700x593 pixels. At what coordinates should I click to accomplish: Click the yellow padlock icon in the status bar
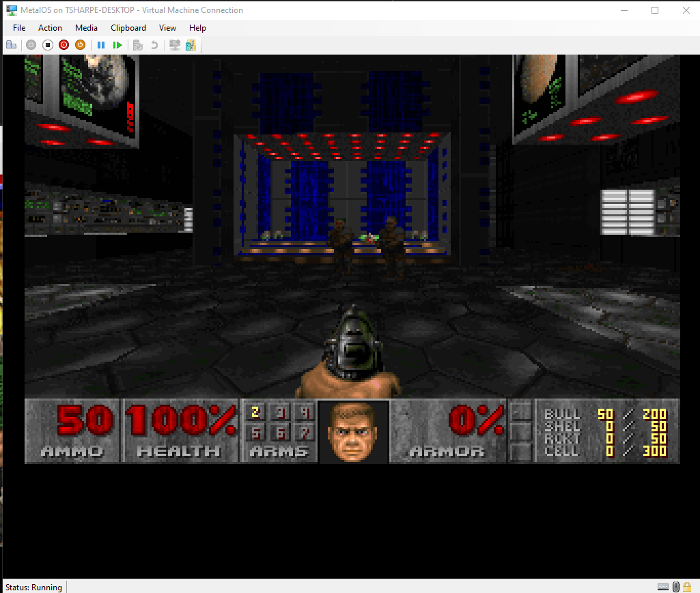pyautogui.click(x=687, y=587)
